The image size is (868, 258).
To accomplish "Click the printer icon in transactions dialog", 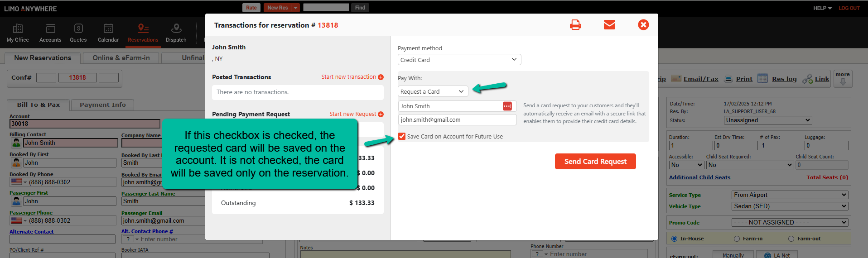I will click(x=575, y=25).
